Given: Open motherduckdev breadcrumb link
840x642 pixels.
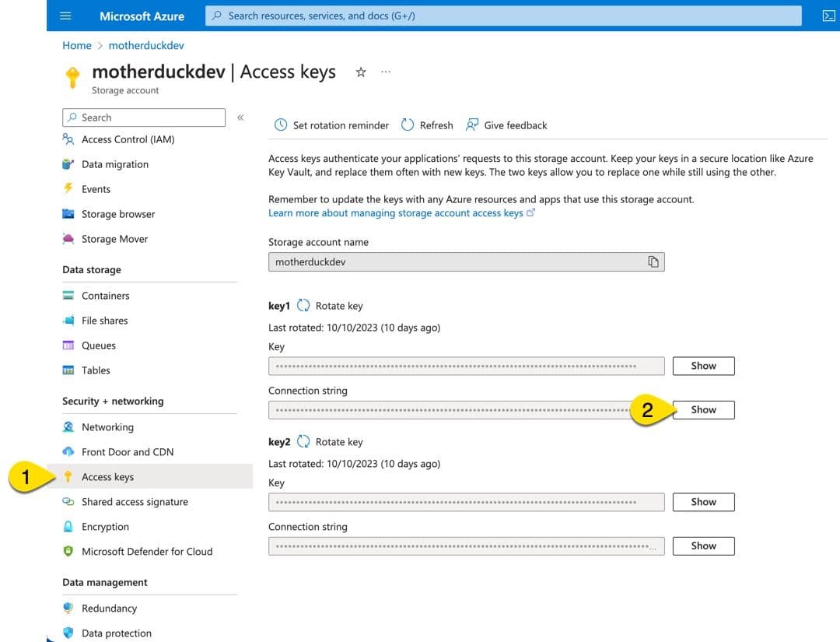Looking at the screenshot, I should [146, 45].
